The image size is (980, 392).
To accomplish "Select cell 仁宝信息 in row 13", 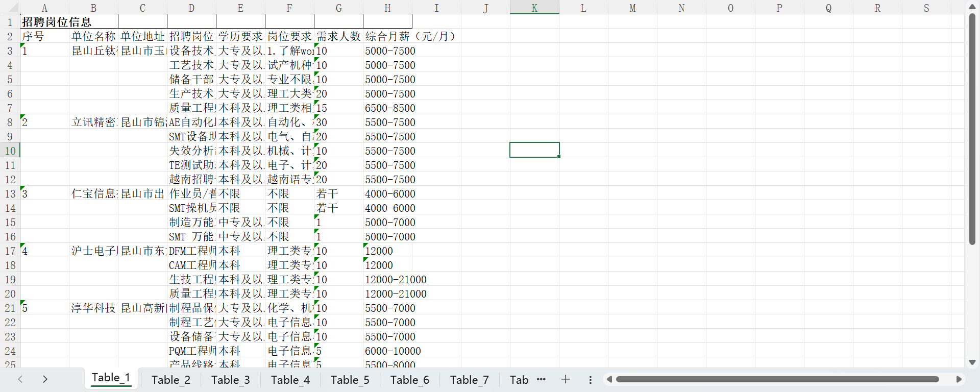I will tap(93, 193).
